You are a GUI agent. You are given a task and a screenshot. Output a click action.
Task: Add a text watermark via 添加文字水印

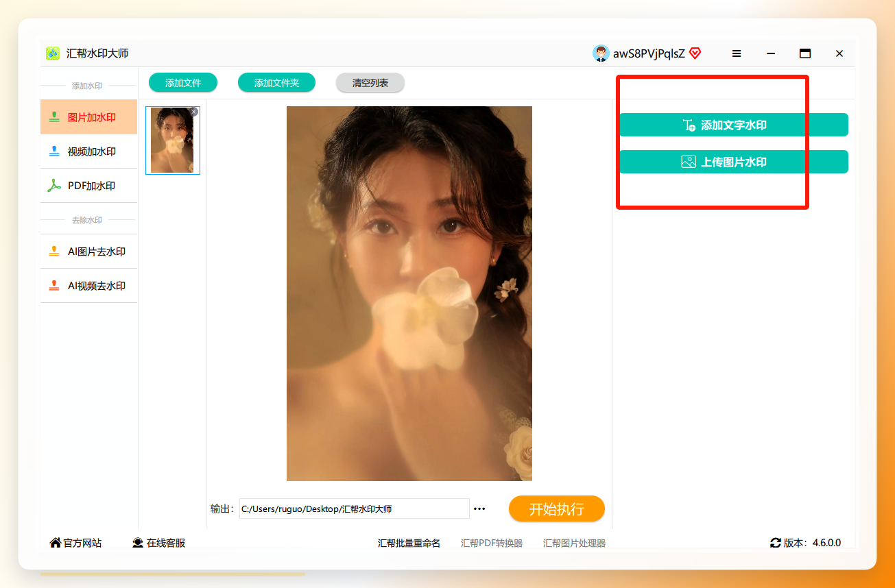tap(734, 125)
